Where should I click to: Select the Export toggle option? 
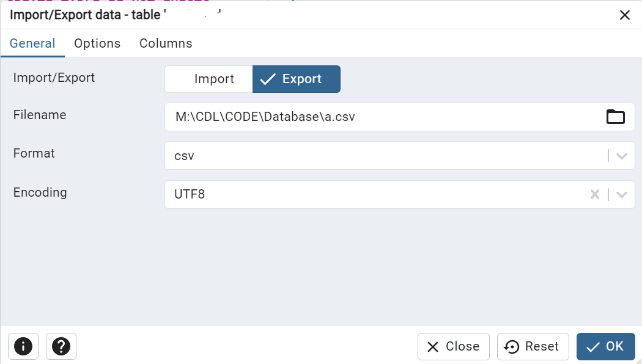(297, 79)
